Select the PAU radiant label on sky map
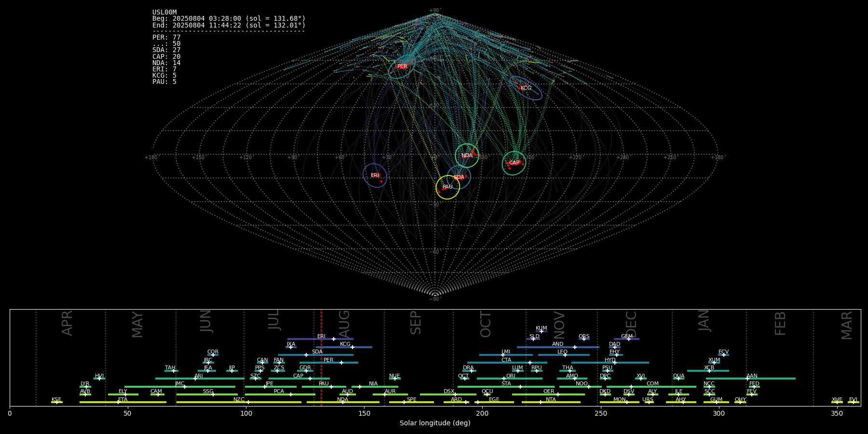Screen dimensions: 868x434 (448, 187)
